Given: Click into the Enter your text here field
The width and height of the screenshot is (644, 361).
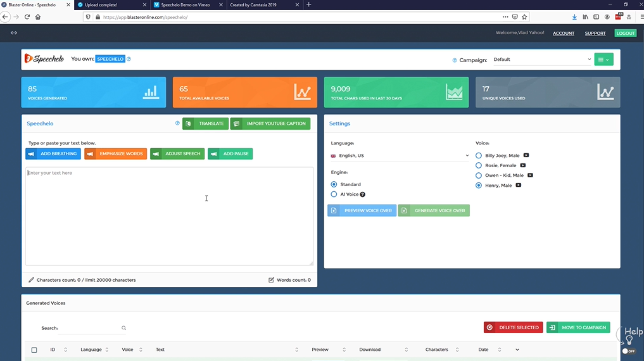Looking at the screenshot, I should tap(169, 215).
